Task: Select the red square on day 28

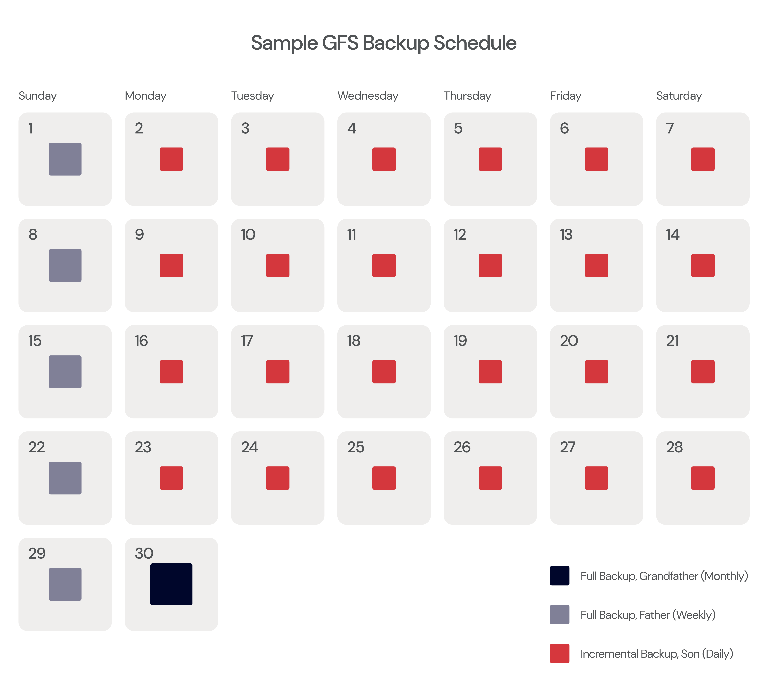Action: tap(703, 478)
